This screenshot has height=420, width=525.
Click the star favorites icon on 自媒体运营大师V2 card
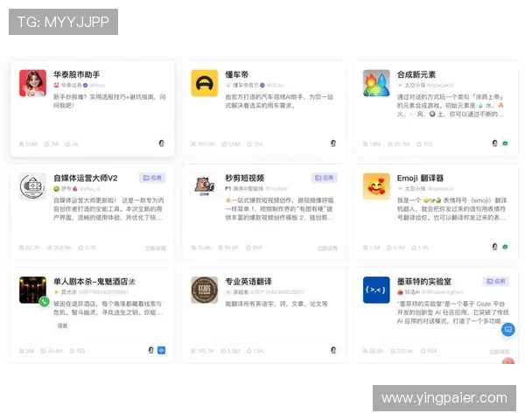pyautogui.click(x=80, y=248)
